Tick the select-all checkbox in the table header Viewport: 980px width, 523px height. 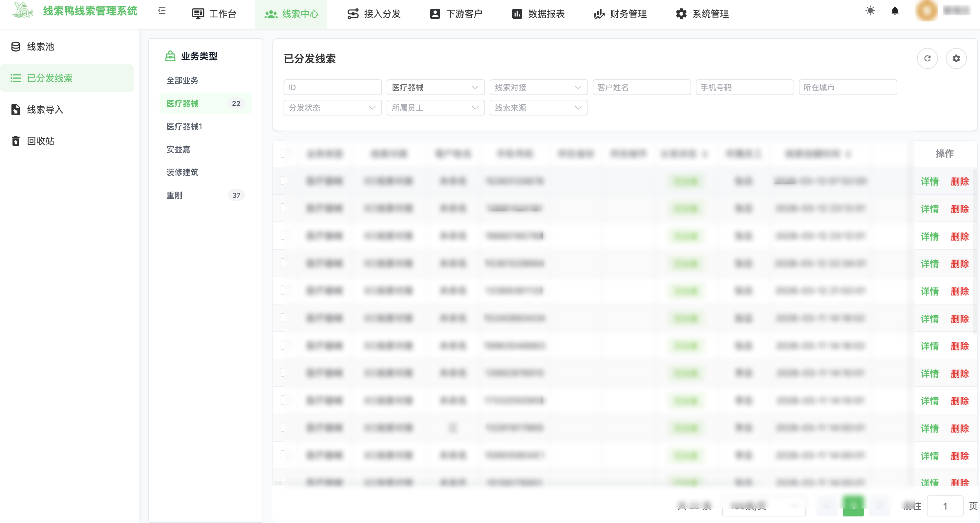pos(283,153)
